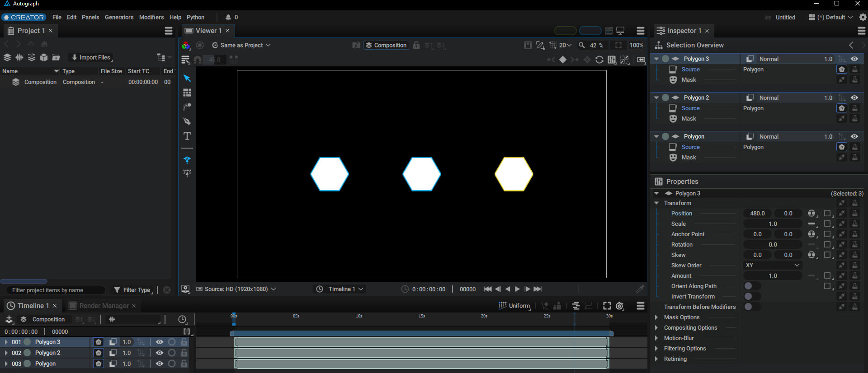This screenshot has height=373, width=868.
Task: Click the target circle icon in timeline toolbar
Action: click(x=620, y=306)
